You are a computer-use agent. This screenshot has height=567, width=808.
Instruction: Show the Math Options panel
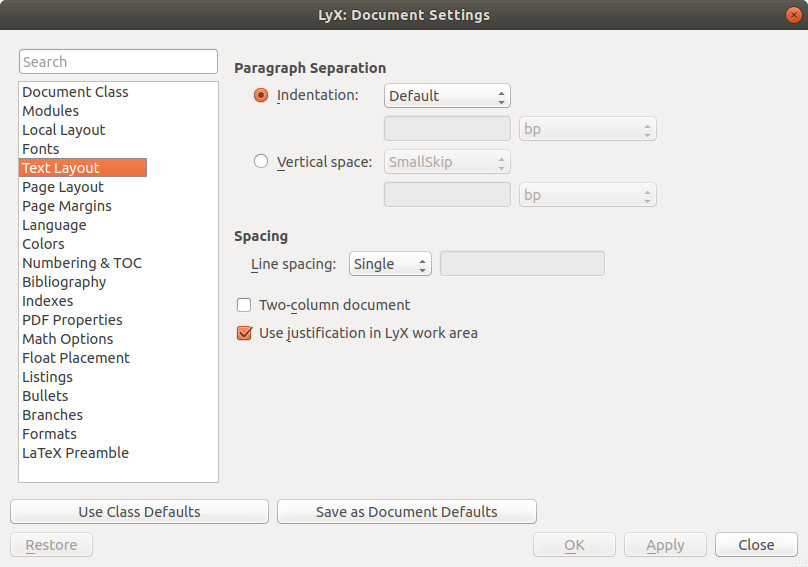pos(67,339)
